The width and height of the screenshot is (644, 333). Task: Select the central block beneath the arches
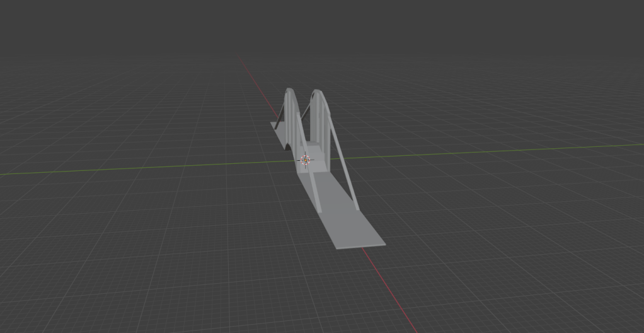[316, 162]
